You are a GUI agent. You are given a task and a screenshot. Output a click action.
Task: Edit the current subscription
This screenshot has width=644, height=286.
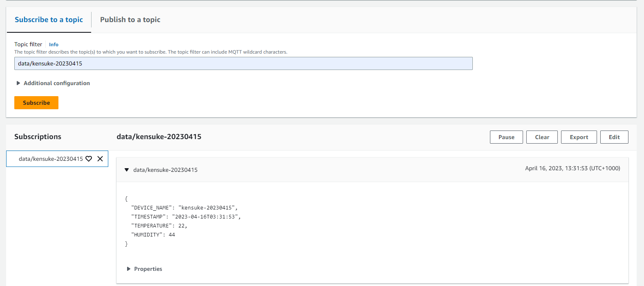(x=614, y=137)
